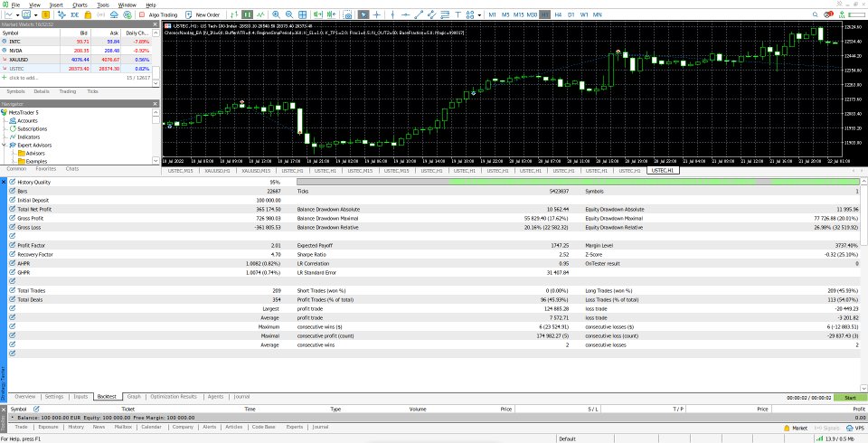Select NVDA row in Market Watch

[x=76, y=51]
